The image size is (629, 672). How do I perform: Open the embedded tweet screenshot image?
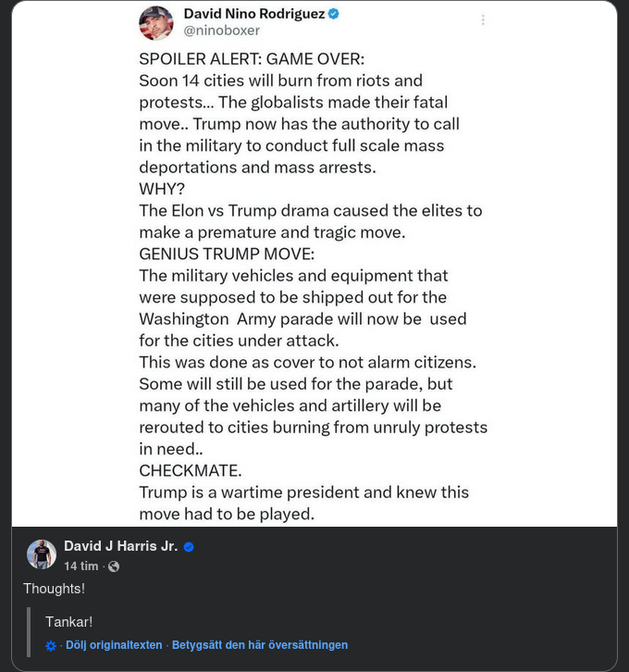pyautogui.click(x=314, y=278)
